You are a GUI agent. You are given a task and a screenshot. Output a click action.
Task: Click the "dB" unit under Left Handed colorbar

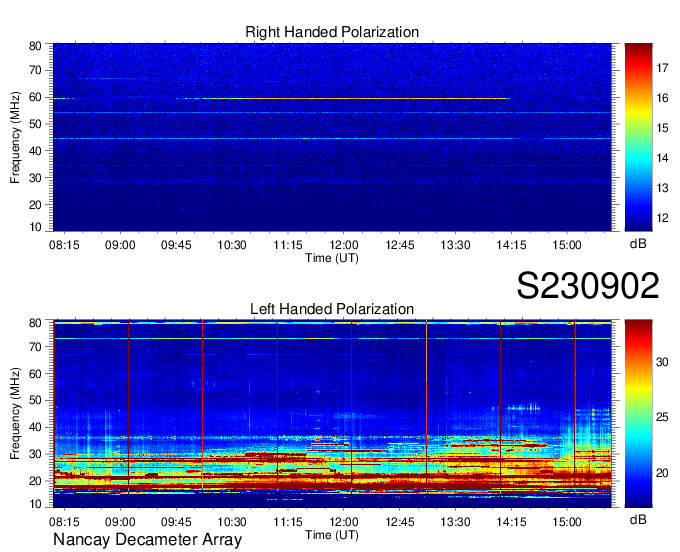coord(638,519)
